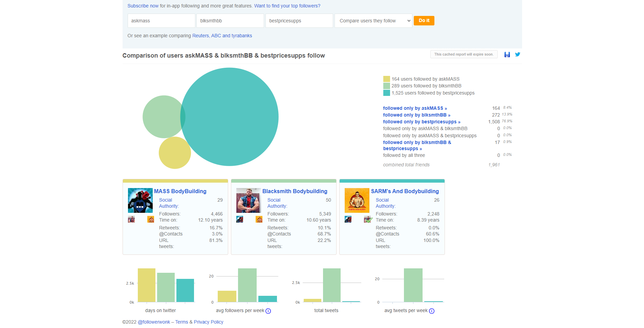Click '289 users followed by blksmthBB' legend text
644x328 pixels.
[426, 86]
